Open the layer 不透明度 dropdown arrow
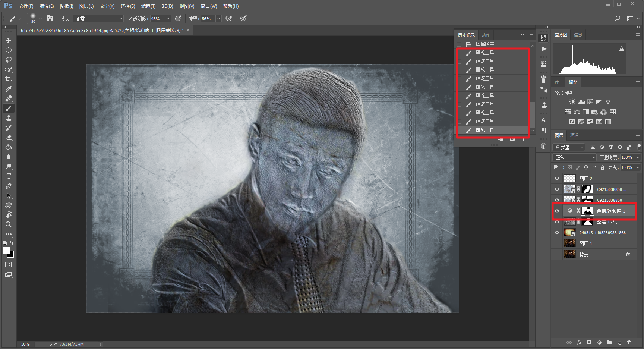This screenshot has width=644, height=349. (x=638, y=157)
